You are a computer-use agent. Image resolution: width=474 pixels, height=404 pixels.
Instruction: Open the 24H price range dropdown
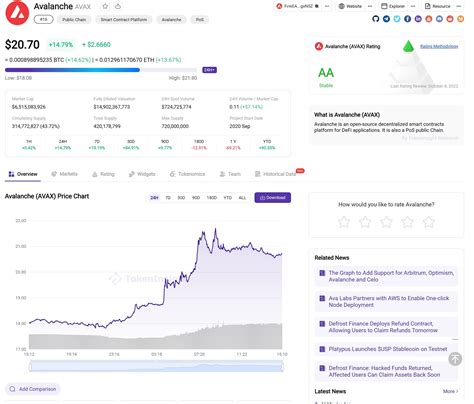(x=210, y=70)
